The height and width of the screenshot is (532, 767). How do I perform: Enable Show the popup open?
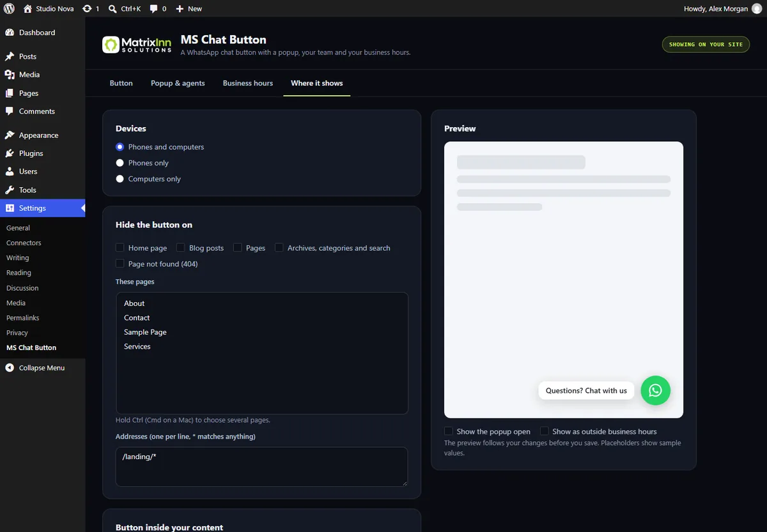[448, 431]
